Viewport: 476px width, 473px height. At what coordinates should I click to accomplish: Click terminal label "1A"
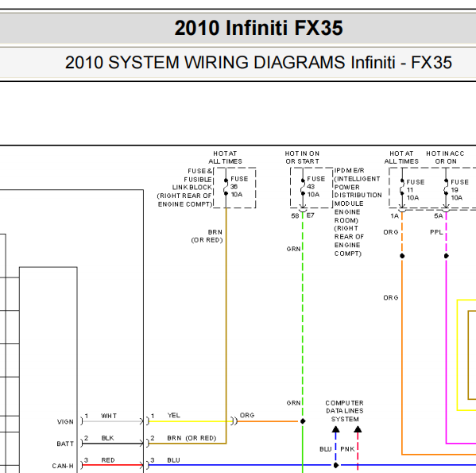point(394,216)
